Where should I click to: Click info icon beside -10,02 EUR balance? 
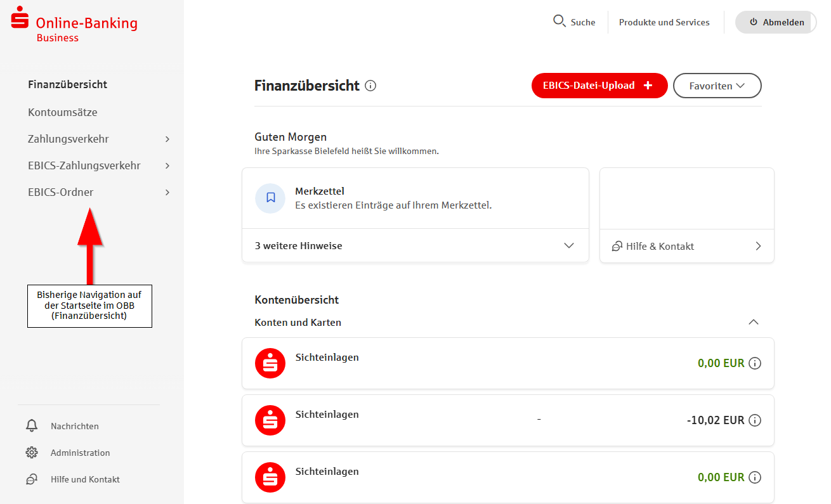click(754, 420)
